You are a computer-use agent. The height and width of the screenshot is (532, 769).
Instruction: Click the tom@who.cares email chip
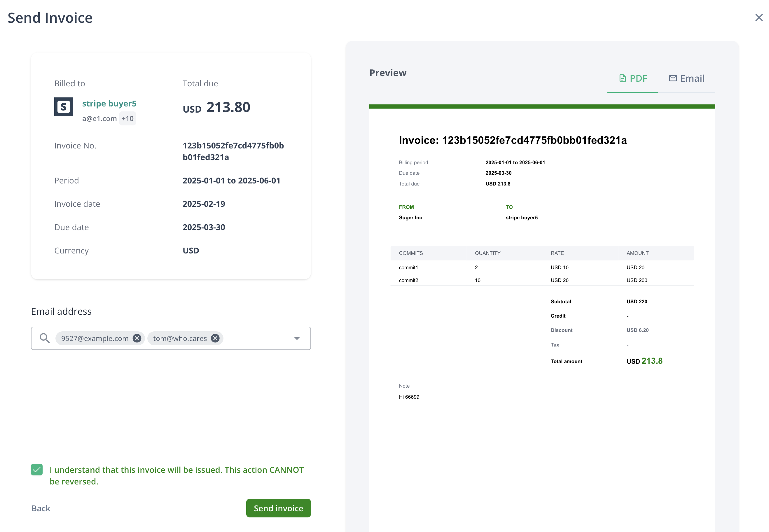tap(180, 338)
